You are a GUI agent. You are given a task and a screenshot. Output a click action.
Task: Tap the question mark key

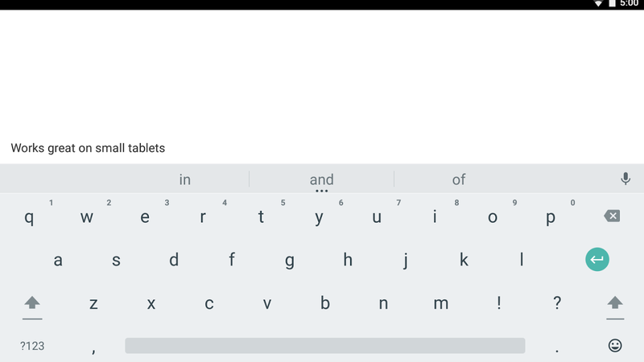pos(557,303)
